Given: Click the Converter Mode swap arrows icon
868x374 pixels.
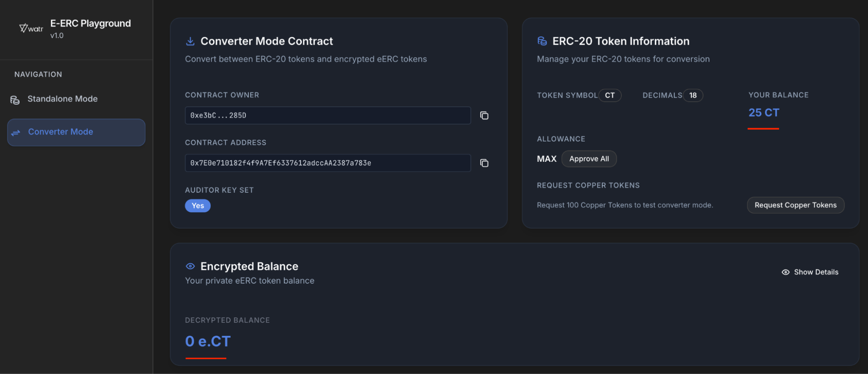Looking at the screenshot, I should (x=16, y=133).
